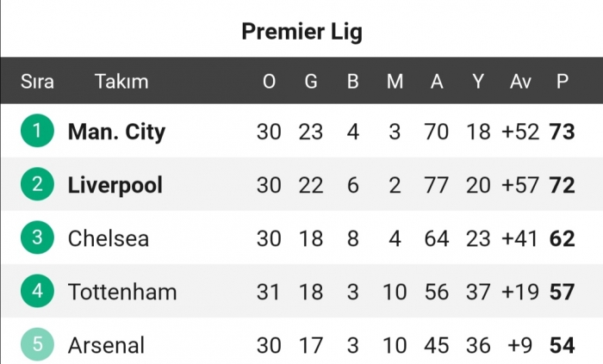
Task: Click the light green rank 5 badge
Action: pyautogui.click(x=37, y=345)
